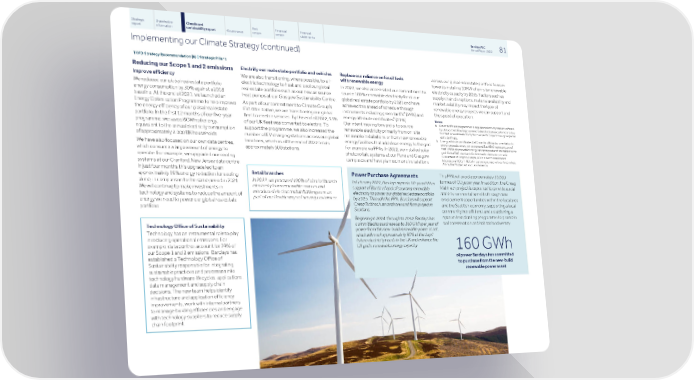Click the 160 GWh figure

coord(484,243)
